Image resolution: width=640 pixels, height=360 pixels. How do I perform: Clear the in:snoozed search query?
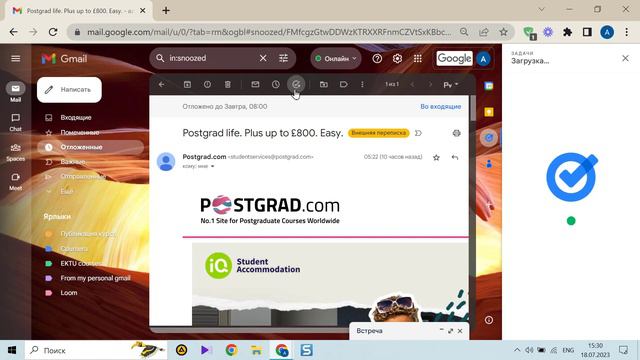click(263, 58)
